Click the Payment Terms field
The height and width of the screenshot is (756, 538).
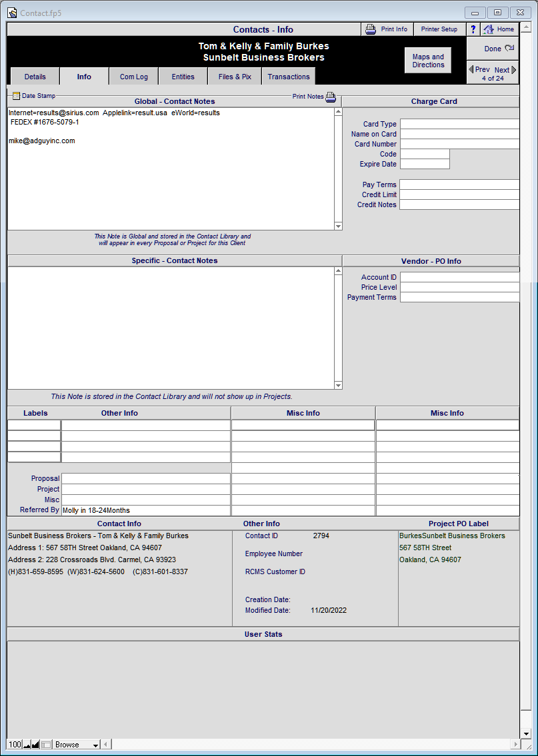(x=459, y=297)
